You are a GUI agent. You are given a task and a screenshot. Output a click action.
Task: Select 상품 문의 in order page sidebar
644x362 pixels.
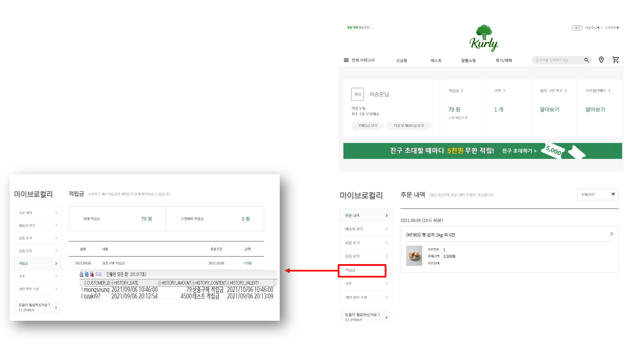(x=366, y=256)
